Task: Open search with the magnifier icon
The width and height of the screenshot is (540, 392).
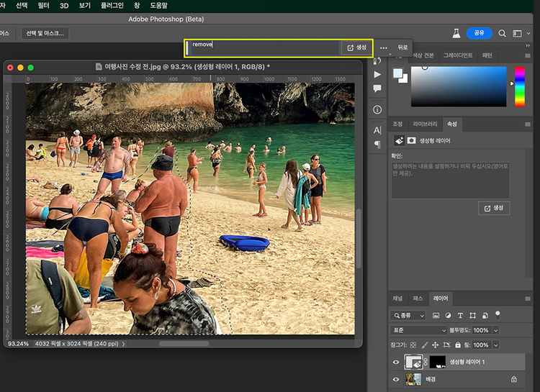Action: coord(502,33)
